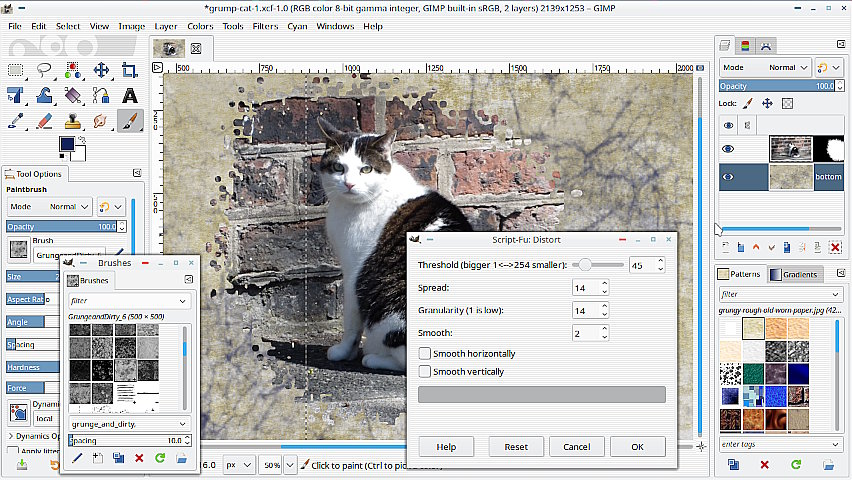
Task: Click the Spread value field
Action: click(585, 288)
